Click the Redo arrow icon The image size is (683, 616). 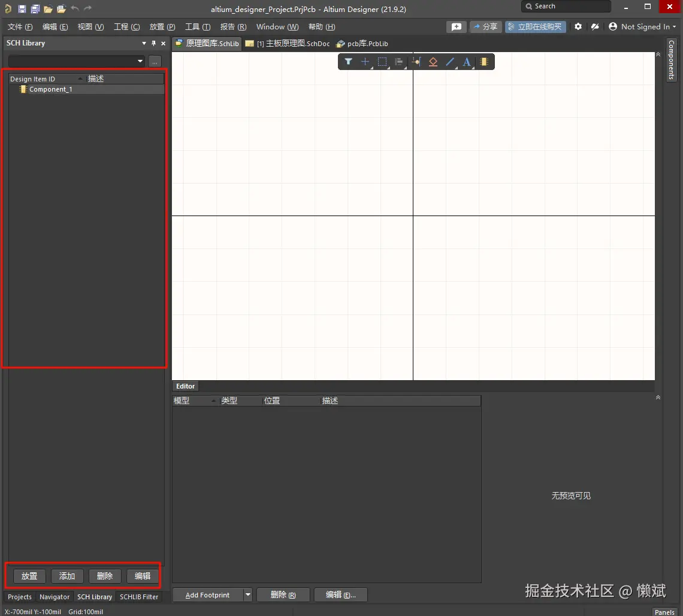point(87,8)
